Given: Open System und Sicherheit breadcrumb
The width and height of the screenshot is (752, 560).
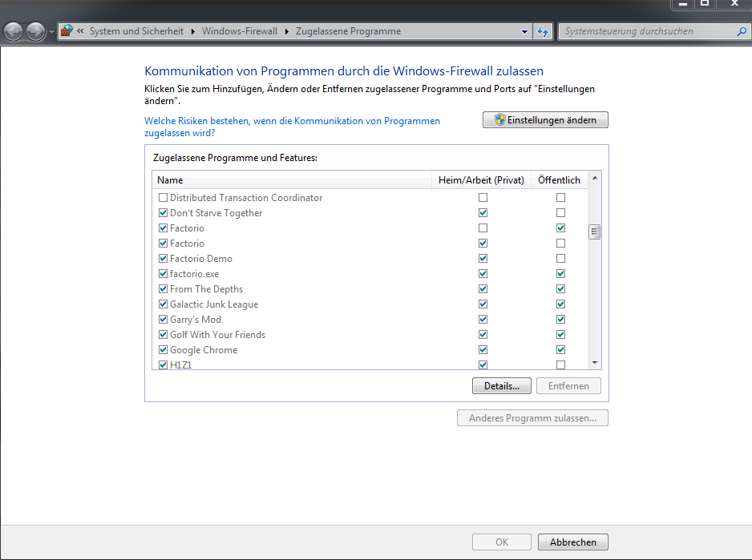Looking at the screenshot, I should (x=136, y=31).
